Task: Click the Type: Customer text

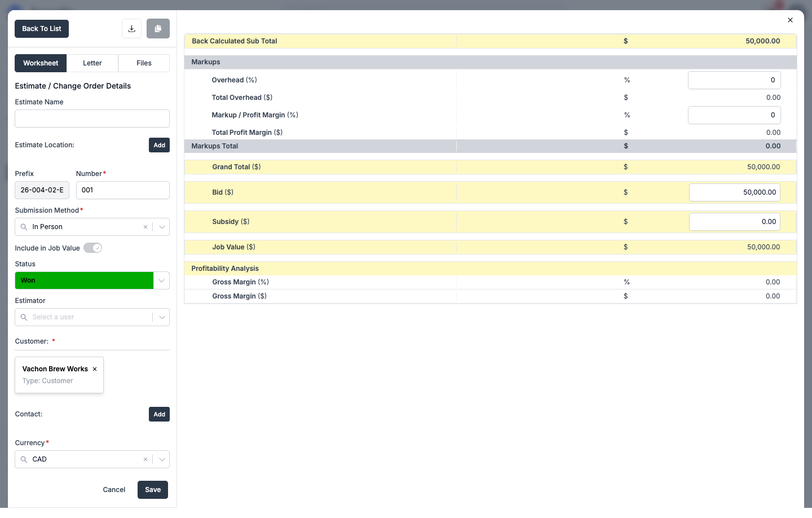Action: tap(47, 381)
